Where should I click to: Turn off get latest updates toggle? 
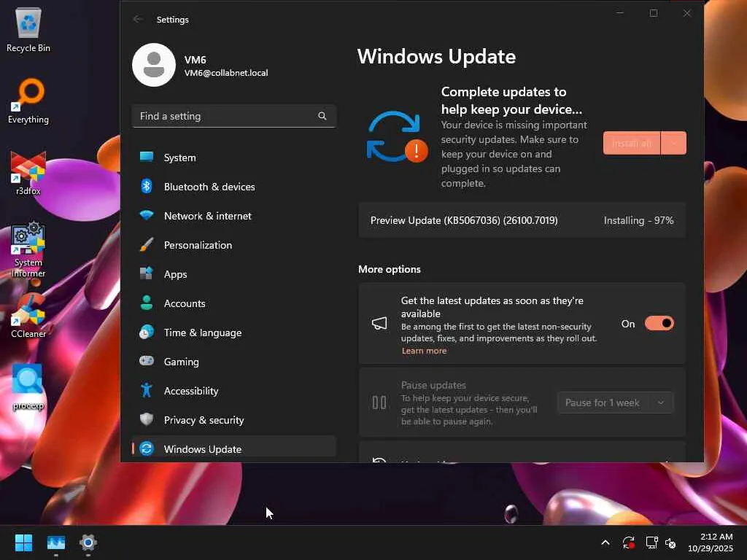[659, 323]
